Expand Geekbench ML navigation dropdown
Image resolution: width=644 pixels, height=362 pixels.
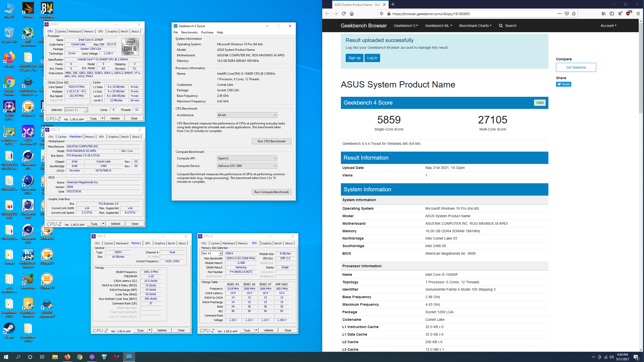click(438, 26)
